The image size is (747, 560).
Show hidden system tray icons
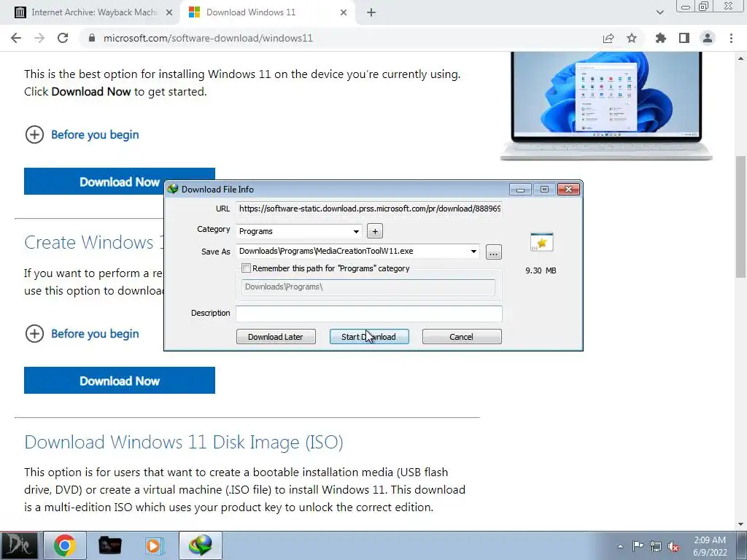tap(620, 546)
